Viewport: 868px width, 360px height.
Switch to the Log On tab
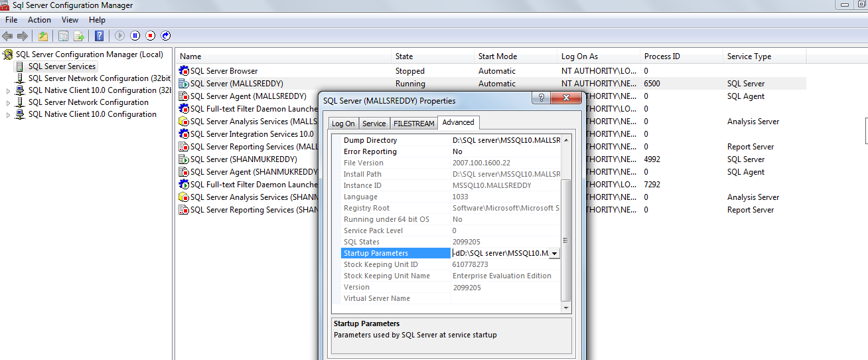point(343,124)
